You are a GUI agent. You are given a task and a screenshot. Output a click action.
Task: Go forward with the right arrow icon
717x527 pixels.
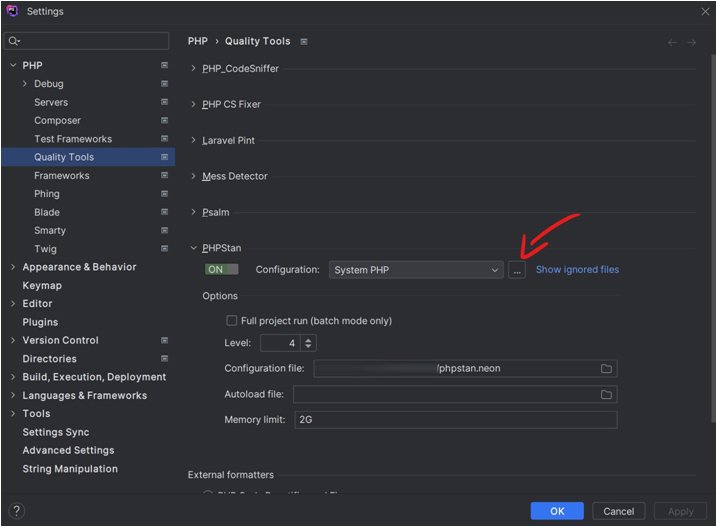[x=691, y=43]
